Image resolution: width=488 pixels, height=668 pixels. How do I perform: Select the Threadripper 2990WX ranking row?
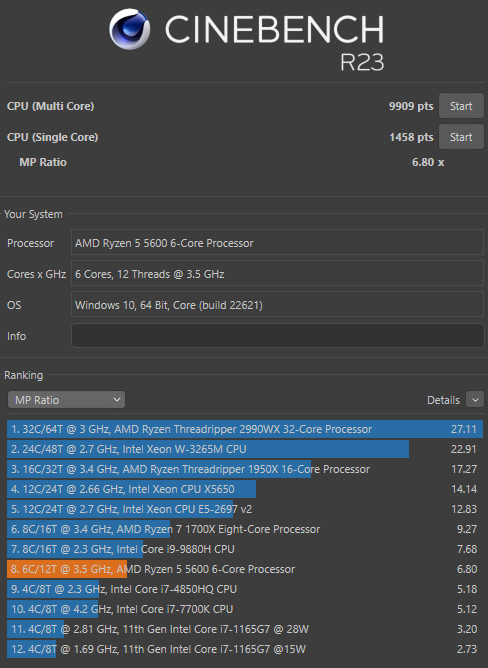pos(245,429)
